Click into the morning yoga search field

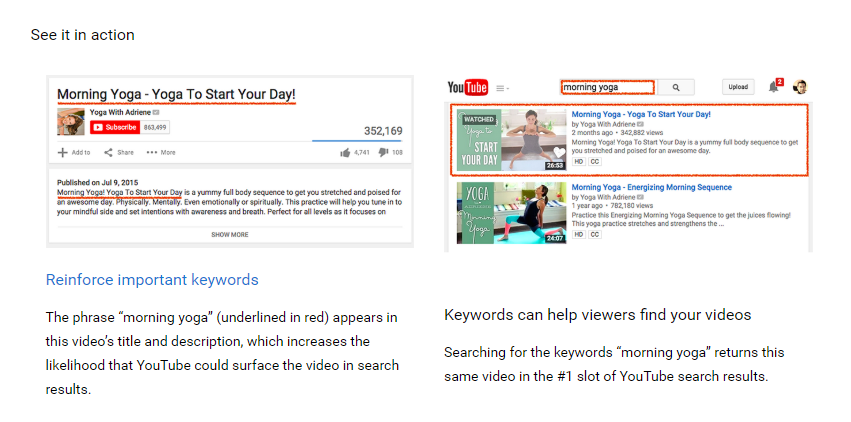tap(607, 87)
